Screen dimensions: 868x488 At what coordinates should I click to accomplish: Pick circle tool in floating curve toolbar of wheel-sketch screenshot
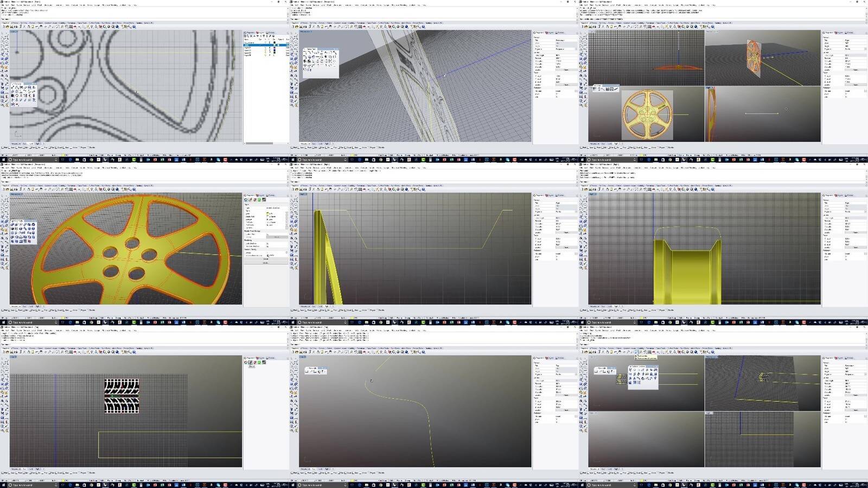tap(17, 96)
